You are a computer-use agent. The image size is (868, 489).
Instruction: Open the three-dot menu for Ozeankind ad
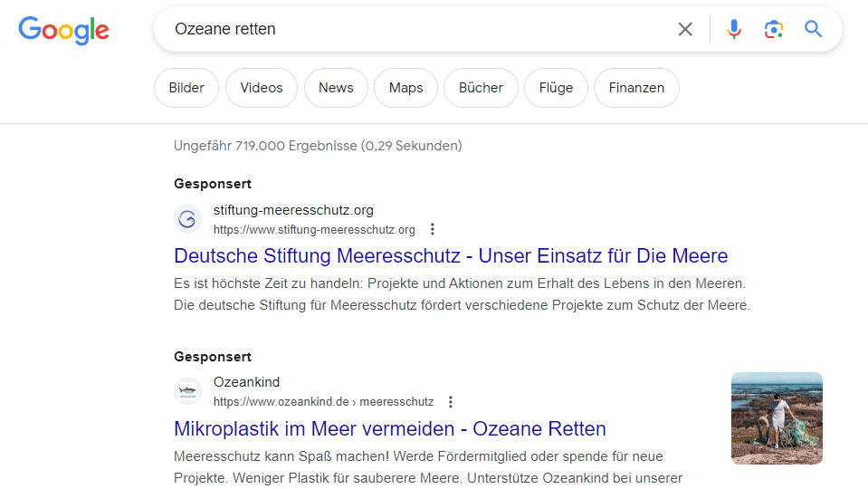[x=451, y=402]
